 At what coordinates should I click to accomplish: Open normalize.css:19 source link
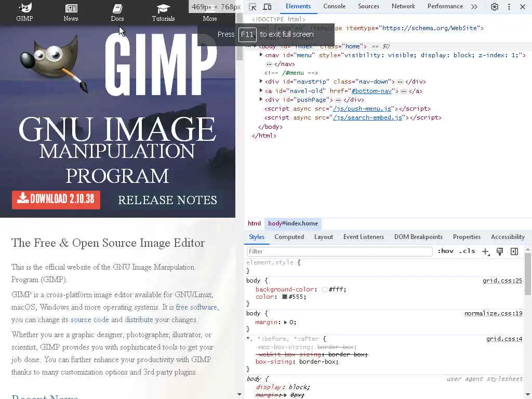(494, 313)
